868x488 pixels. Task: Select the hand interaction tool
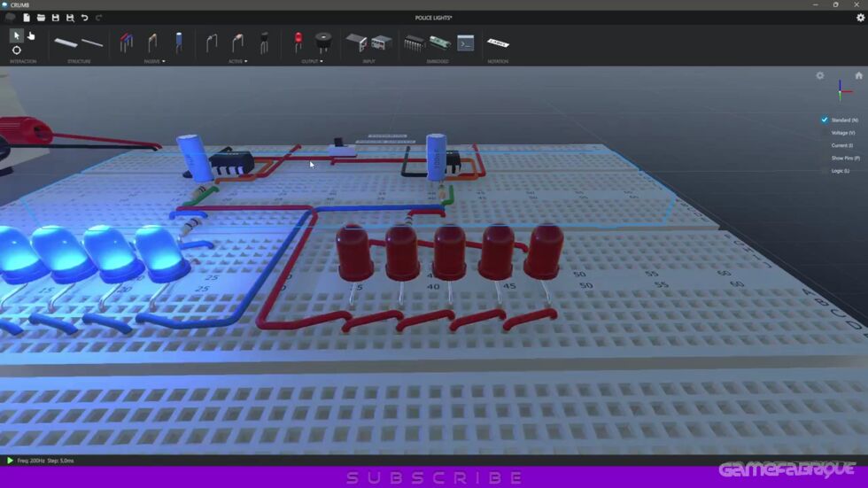tap(31, 35)
